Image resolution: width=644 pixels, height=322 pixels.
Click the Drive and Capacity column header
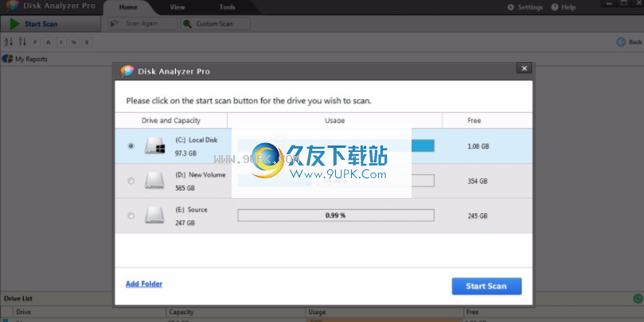[171, 121]
